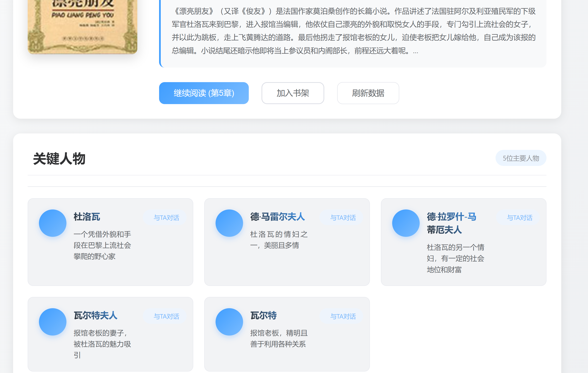
Task: Click 德·马雷尔夫人's avatar circle
Action: click(229, 223)
